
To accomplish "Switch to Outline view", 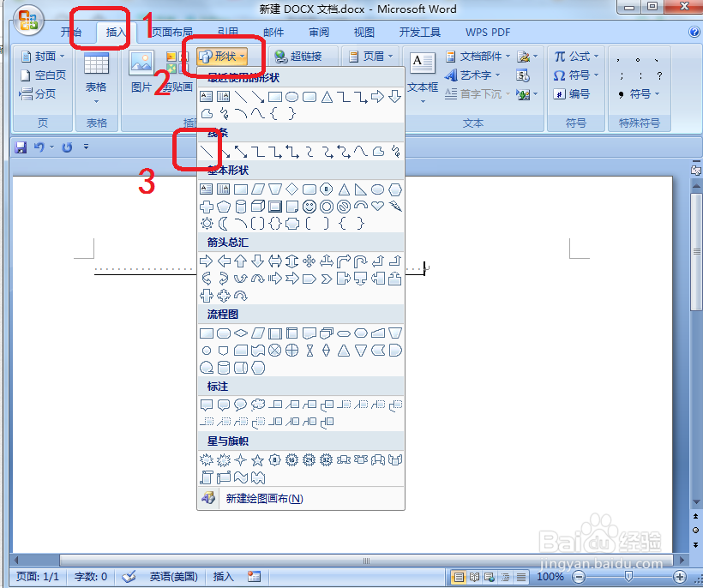I will point(505,577).
